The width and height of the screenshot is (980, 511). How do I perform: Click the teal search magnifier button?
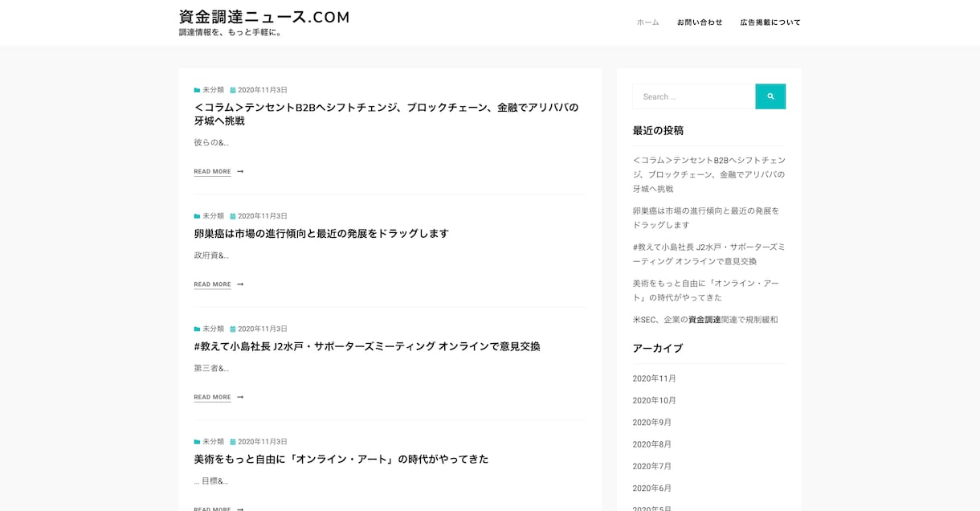[770, 96]
